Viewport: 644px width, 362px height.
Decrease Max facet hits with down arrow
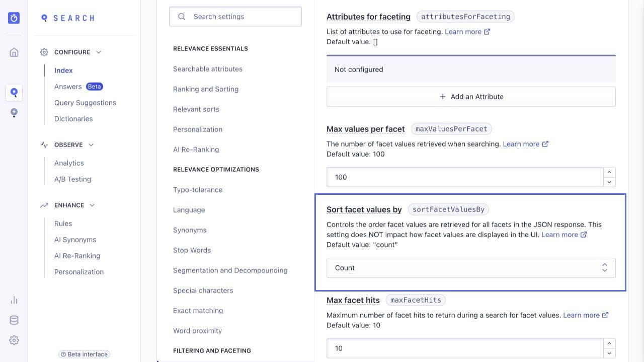coord(609,353)
